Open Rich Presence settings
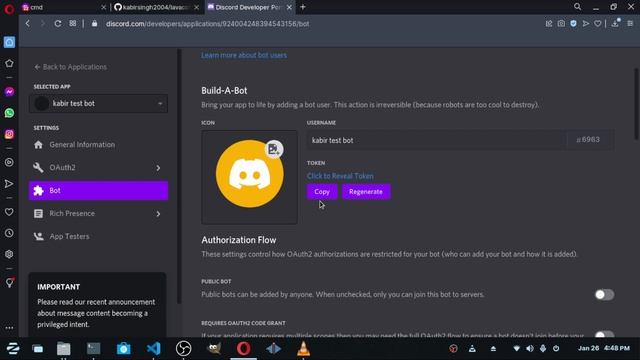Screen dimensions: 640x360 point(72,213)
